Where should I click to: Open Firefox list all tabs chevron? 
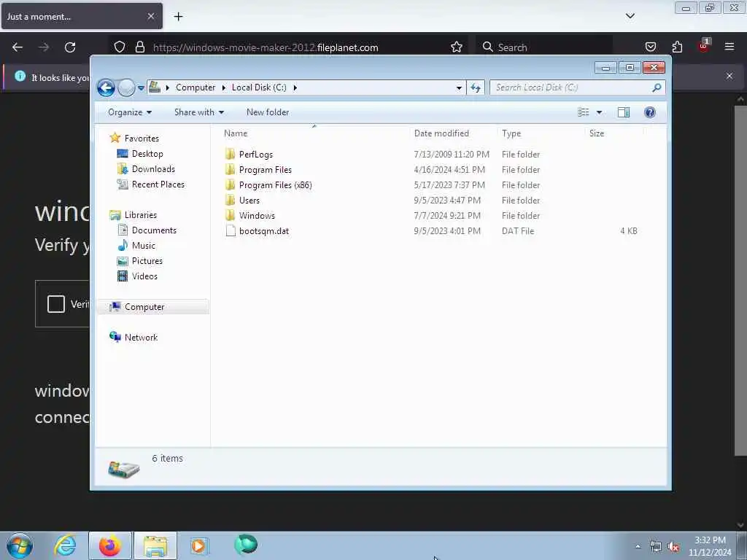tap(630, 16)
